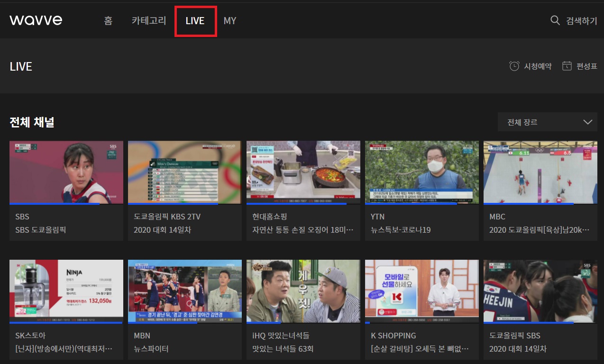604x364 pixels.
Task: Expand the 전체 장르 dropdown
Action: tap(548, 122)
